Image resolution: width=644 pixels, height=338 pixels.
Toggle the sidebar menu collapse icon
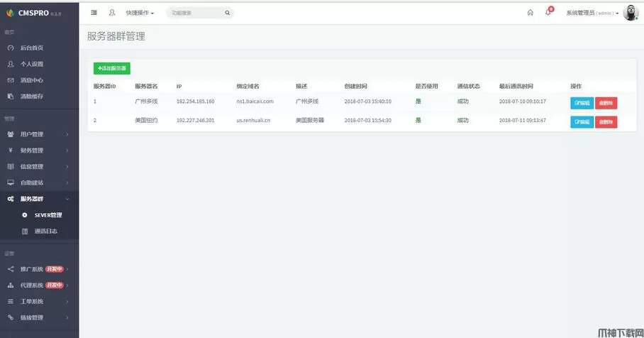(94, 13)
